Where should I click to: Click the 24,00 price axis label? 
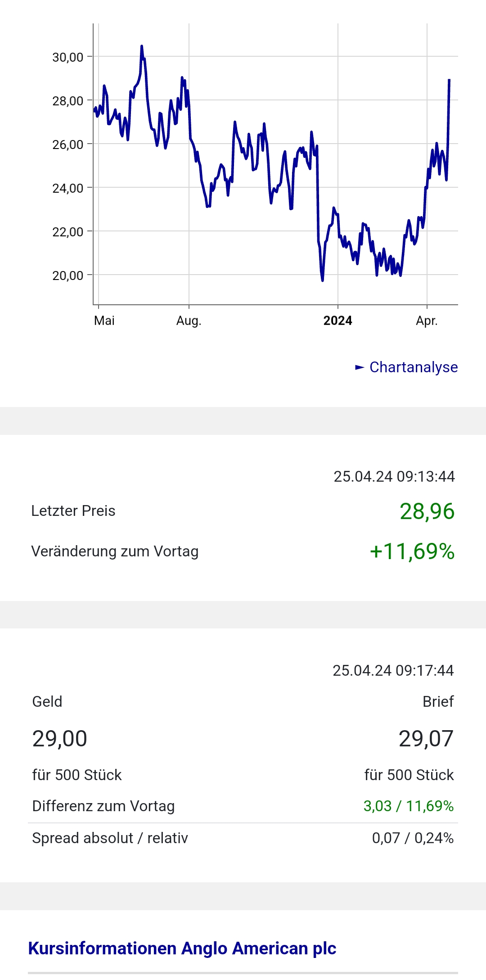coord(68,188)
